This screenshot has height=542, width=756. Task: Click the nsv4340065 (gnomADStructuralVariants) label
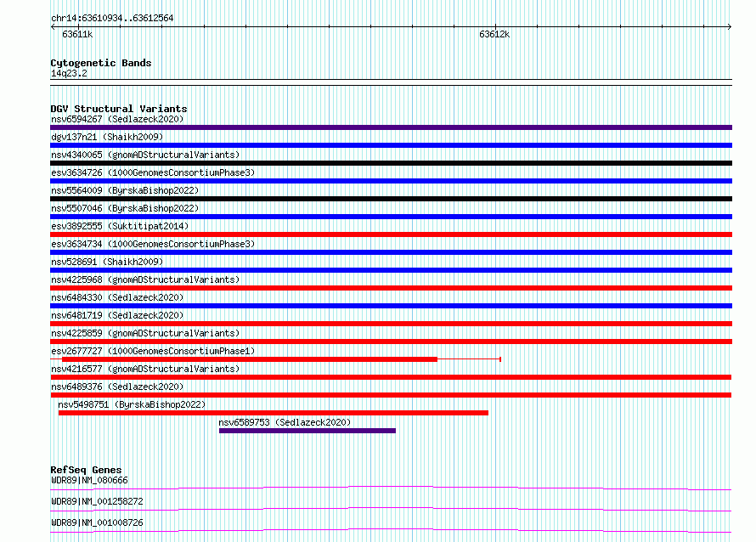click(145, 155)
